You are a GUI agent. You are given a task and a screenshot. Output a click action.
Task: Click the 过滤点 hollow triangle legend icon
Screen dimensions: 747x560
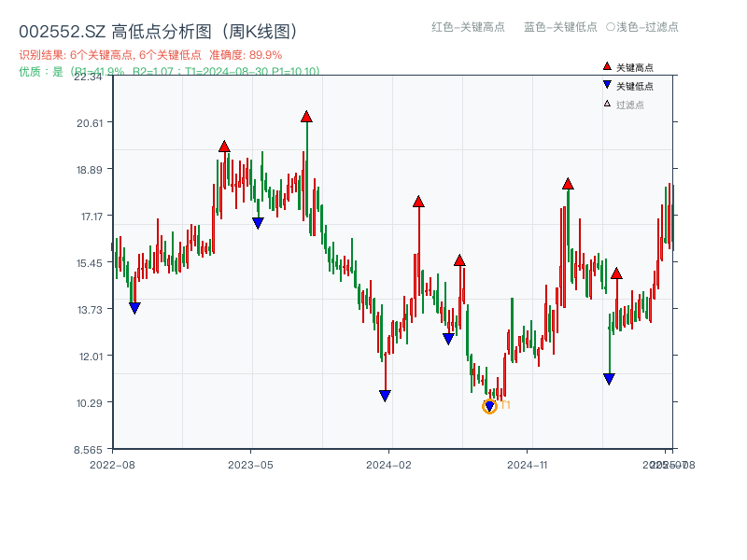(606, 103)
